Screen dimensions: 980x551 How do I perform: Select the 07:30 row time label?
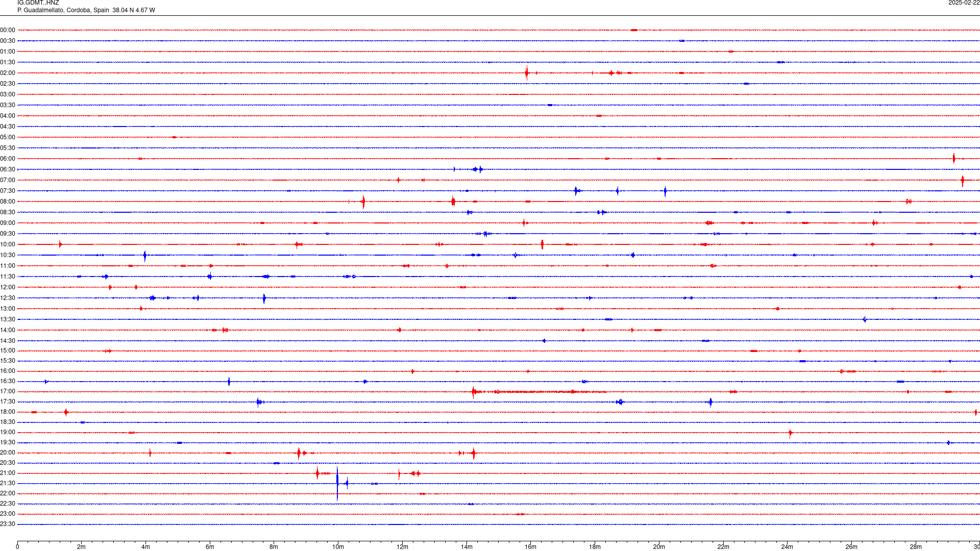pos(8,191)
